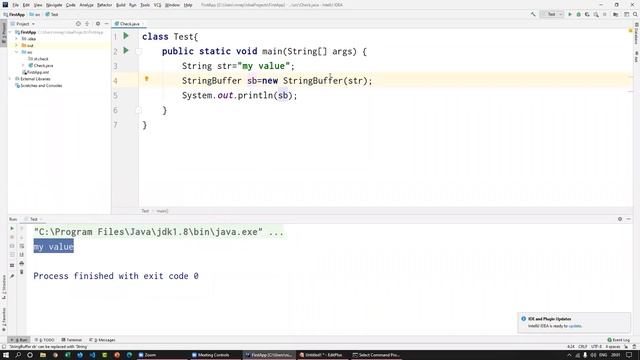Open Run configuration dropdown Test

pos(552,14)
